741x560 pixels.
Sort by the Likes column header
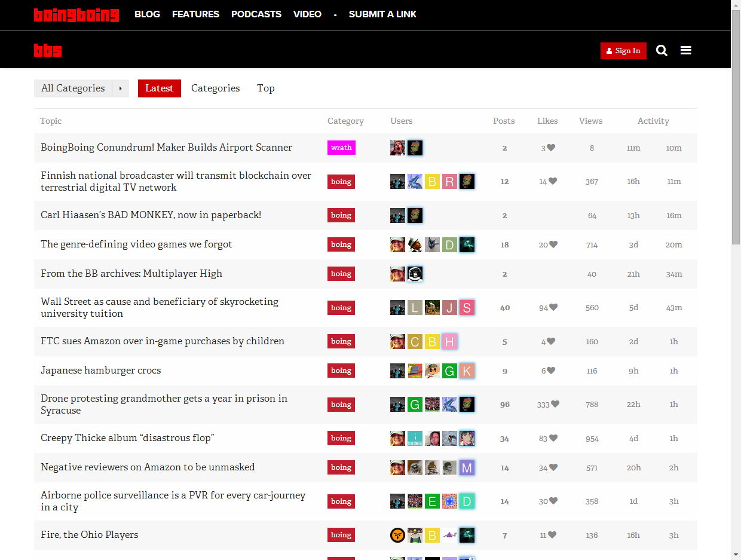tap(547, 121)
